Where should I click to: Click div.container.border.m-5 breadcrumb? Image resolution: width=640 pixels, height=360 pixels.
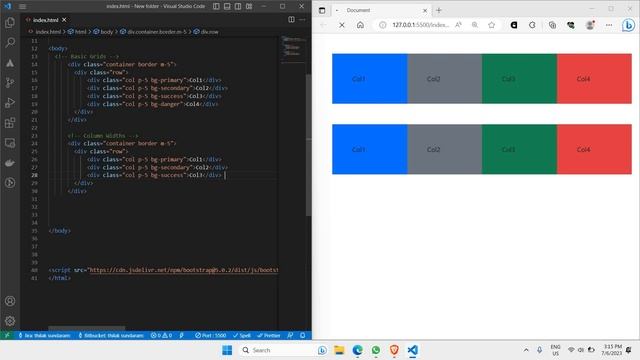(156, 31)
